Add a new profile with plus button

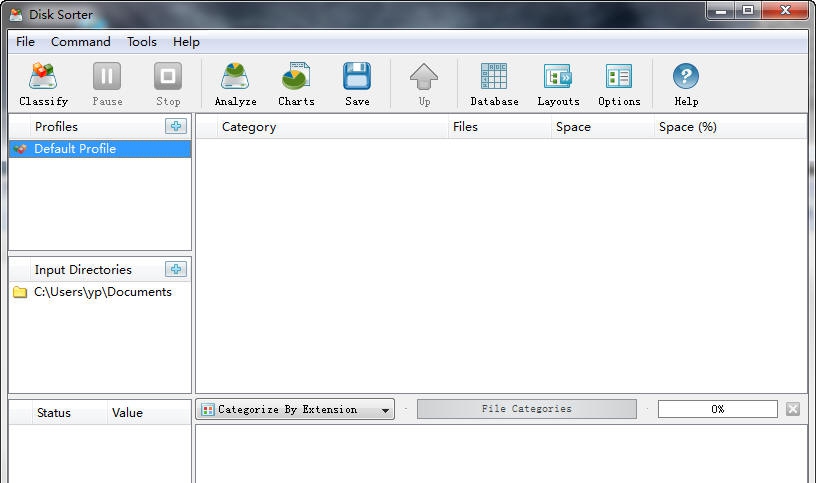point(176,126)
